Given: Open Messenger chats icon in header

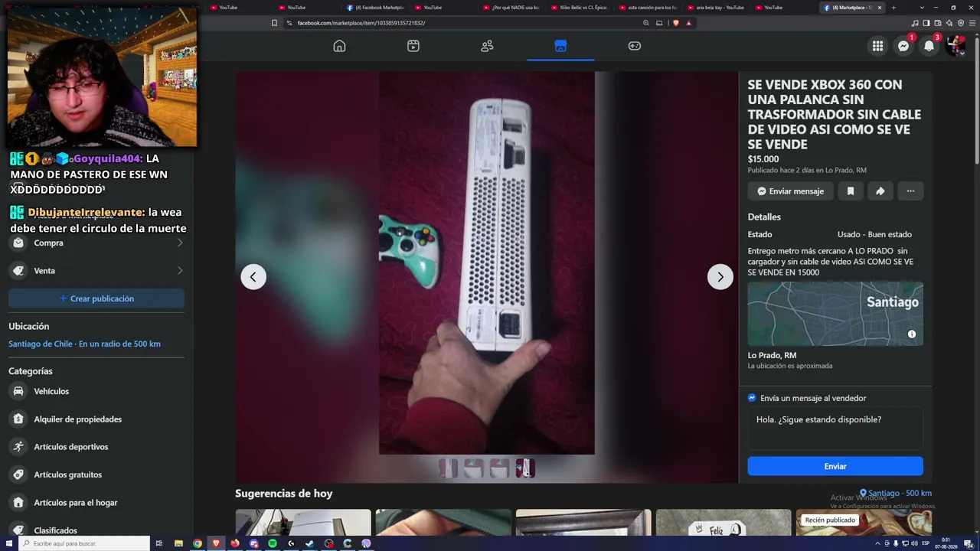Looking at the screenshot, I should click(903, 46).
